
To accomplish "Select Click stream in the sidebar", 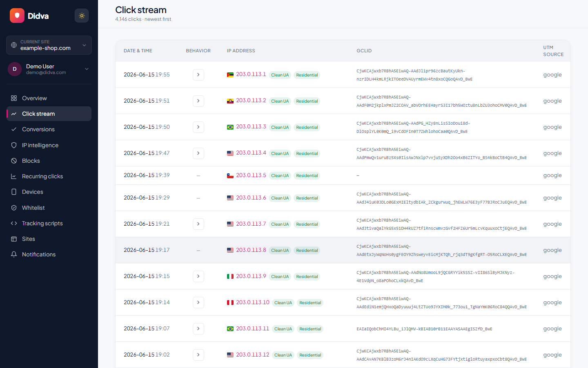I will 49,114.
